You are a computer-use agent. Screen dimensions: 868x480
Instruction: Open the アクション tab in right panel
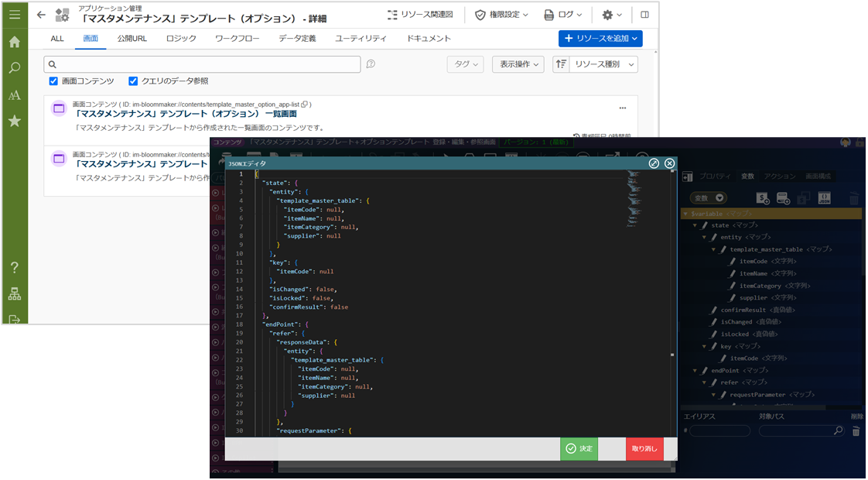(780, 177)
